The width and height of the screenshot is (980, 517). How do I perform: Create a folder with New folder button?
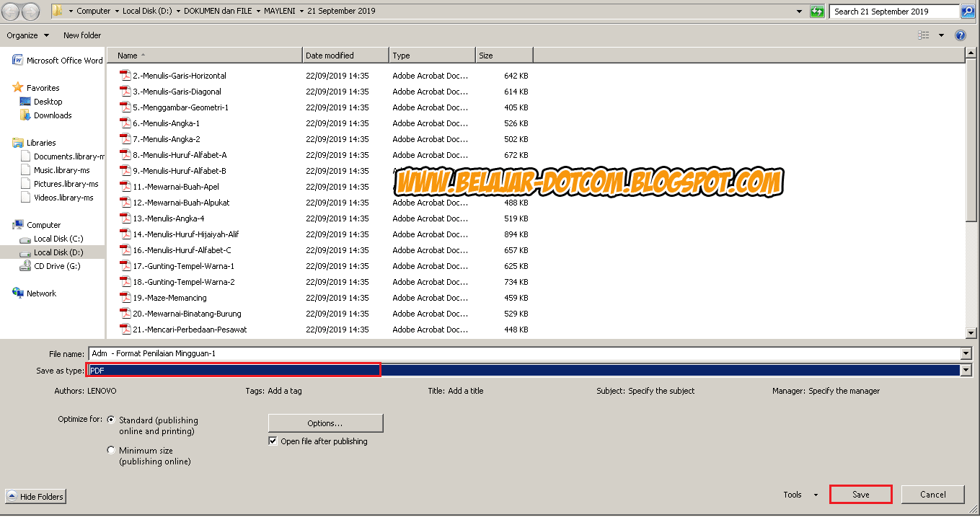81,35
